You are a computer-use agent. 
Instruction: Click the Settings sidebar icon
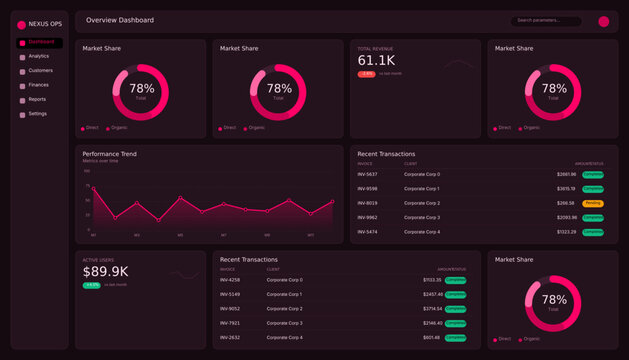tap(22, 115)
